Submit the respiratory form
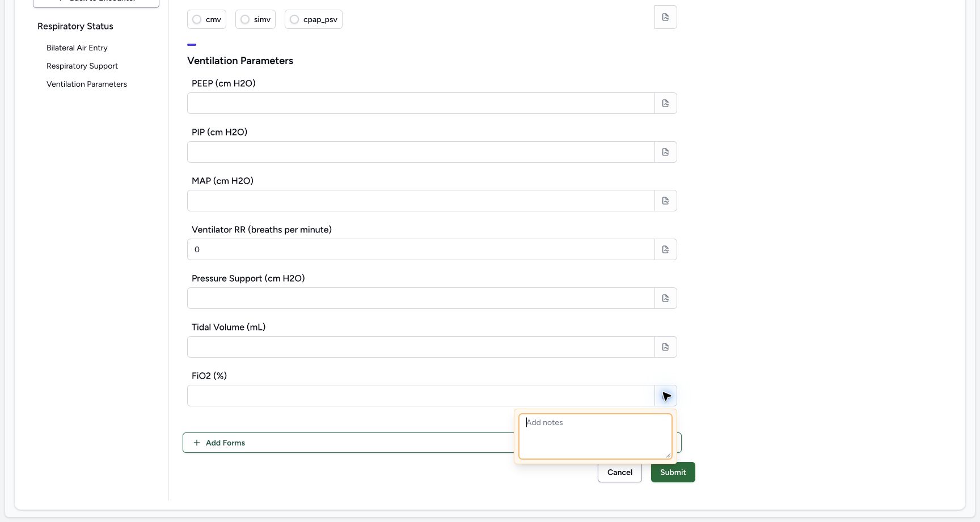This screenshot has height=522, width=980. (x=673, y=472)
